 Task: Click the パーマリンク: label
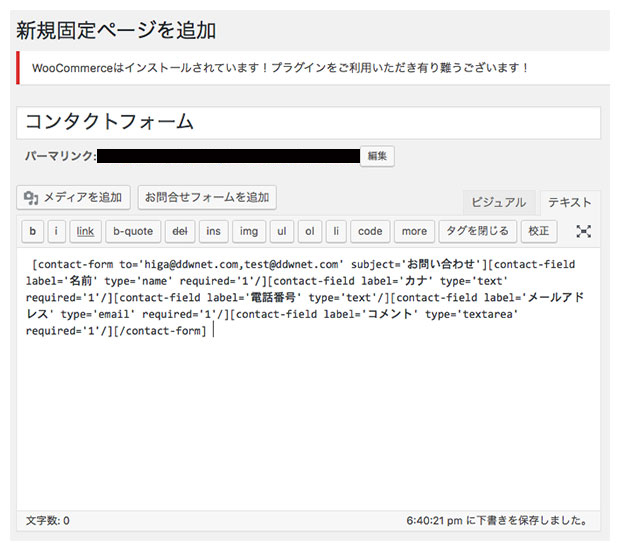[60, 156]
